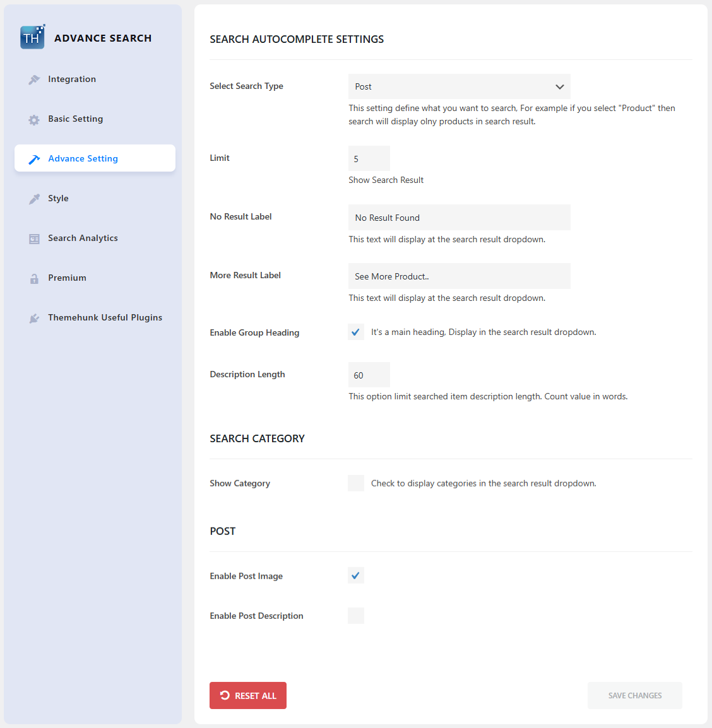Click the Advance Setting hammer icon
Image resolution: width=712 pixels, height=728 pixels.
(34, 159)
